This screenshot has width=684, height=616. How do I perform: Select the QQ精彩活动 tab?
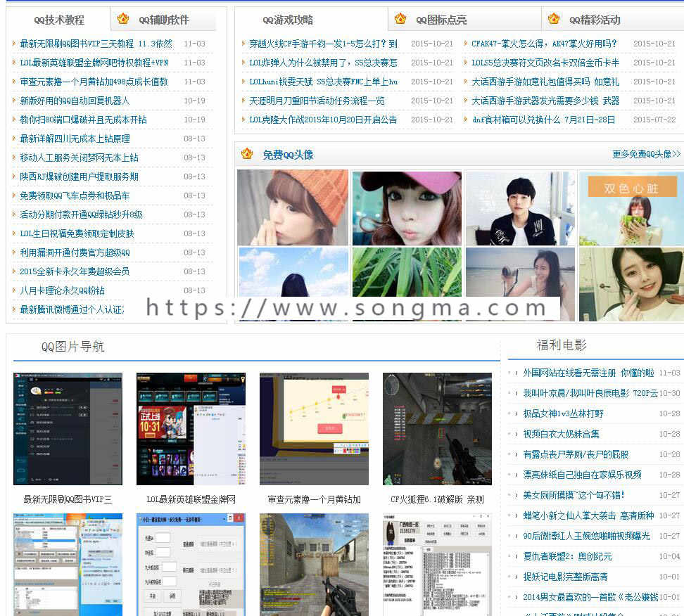[595, 20]
